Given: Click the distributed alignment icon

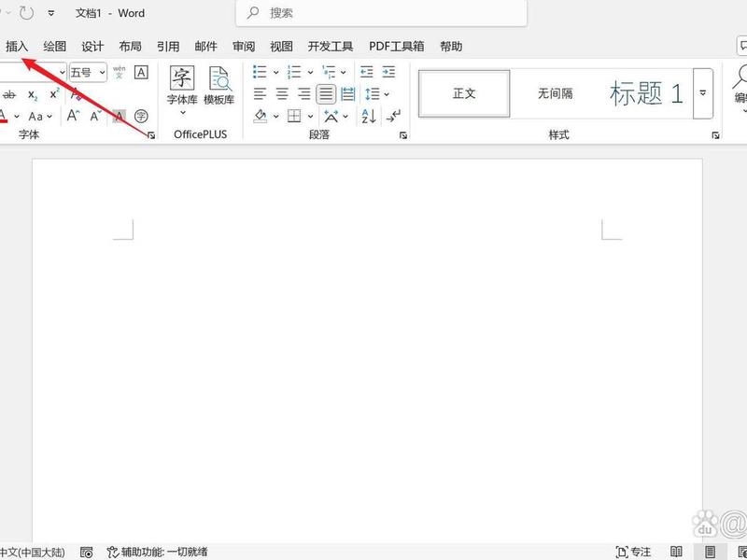Looking at the screenshot, I should click(x=348, y=94).
